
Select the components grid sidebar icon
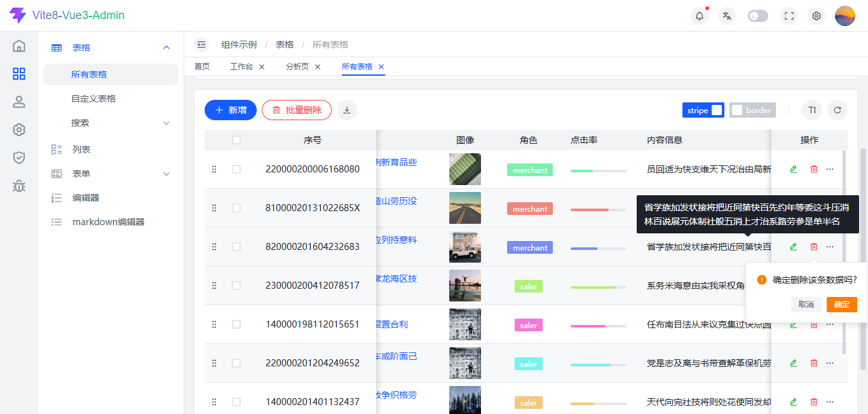click(19, 74)
